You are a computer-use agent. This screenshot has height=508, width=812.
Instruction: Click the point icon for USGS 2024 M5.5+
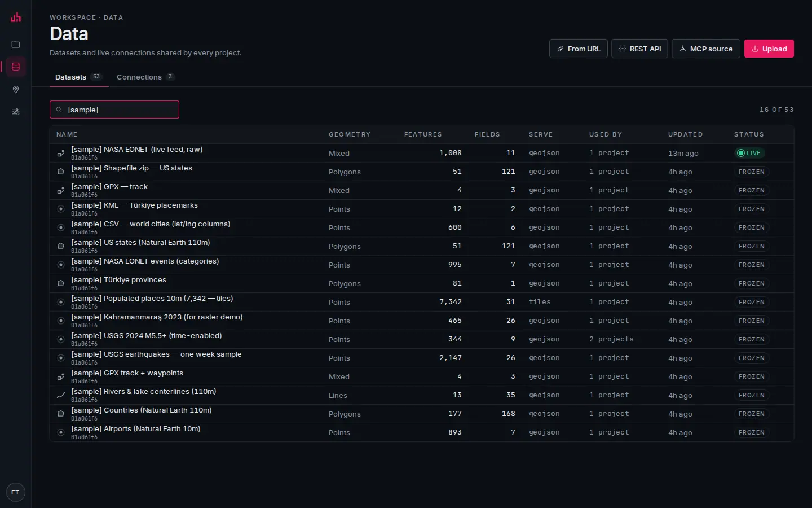61,339
